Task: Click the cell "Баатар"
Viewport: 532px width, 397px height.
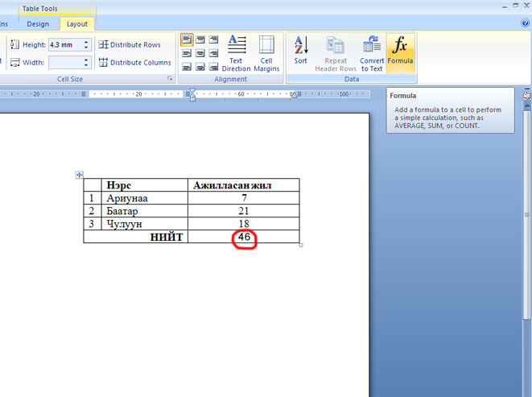Action: tap(145, 211)
